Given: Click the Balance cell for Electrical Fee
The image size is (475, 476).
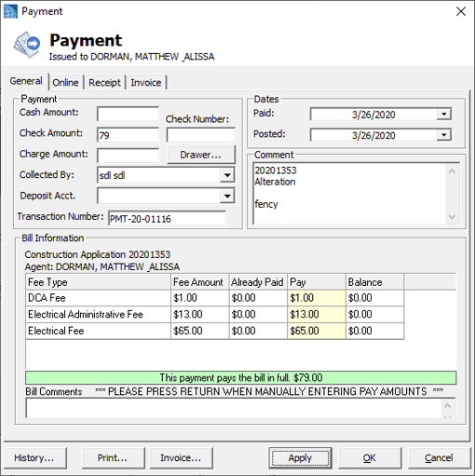Looking at the screenshot, I should pos(374,331).
